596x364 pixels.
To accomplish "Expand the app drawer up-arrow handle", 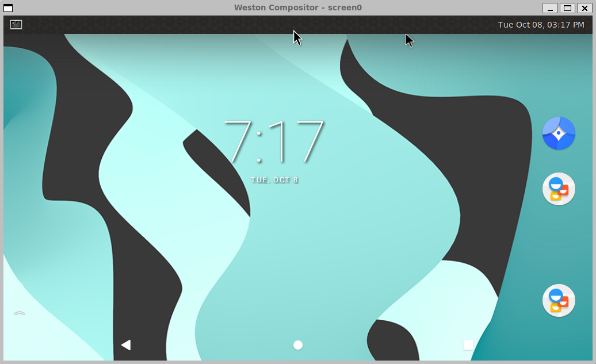I will click(20, 313).
